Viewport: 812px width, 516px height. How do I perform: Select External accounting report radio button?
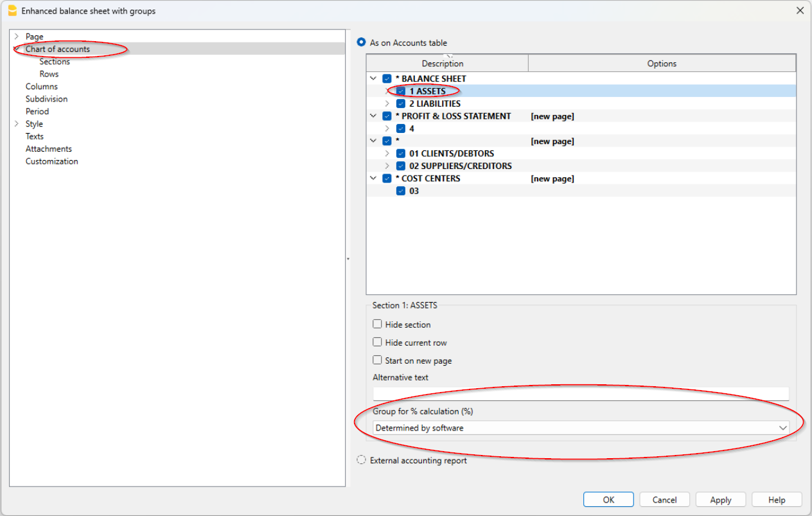pos(362,460)
